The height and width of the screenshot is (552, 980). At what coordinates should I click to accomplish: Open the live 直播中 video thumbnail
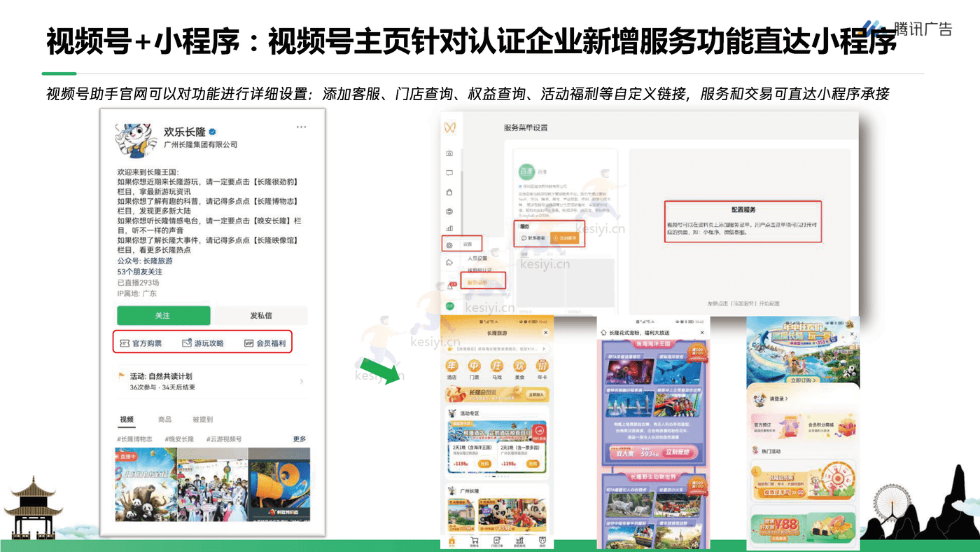coord(146,485)
